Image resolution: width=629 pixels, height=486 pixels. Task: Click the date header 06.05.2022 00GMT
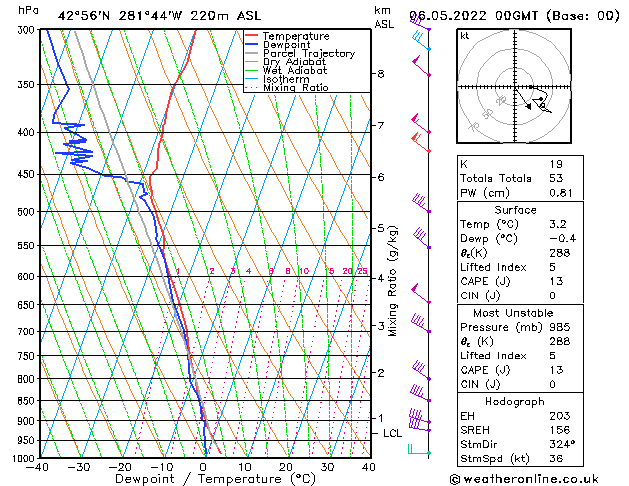coord(474,16)
